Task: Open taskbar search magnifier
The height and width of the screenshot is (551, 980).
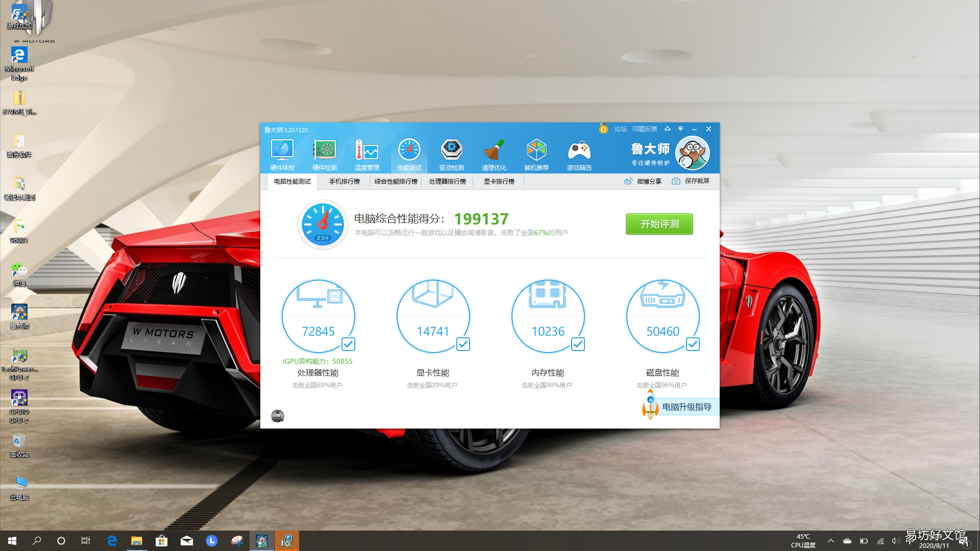Action: point(37,541)
